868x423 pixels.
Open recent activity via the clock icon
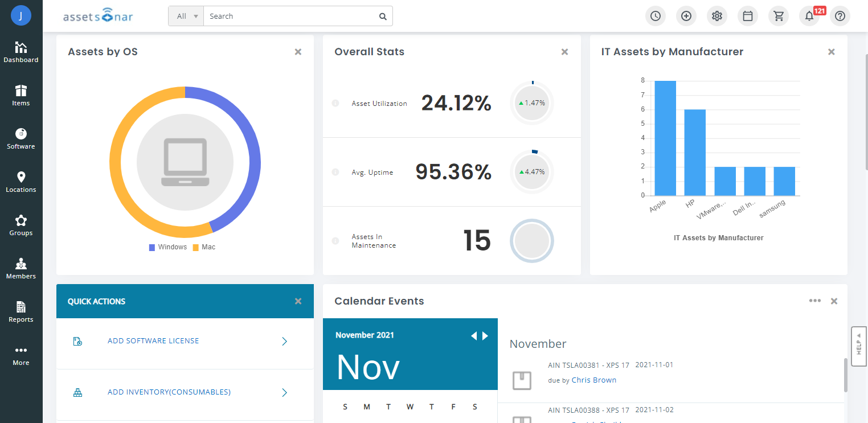pos(655,16)
